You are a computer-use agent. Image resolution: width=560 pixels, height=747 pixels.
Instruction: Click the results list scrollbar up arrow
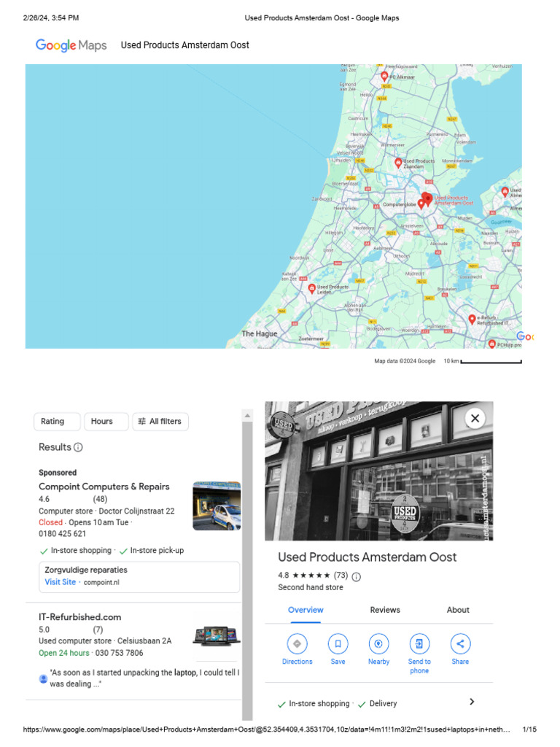click(x=247, y=415)
